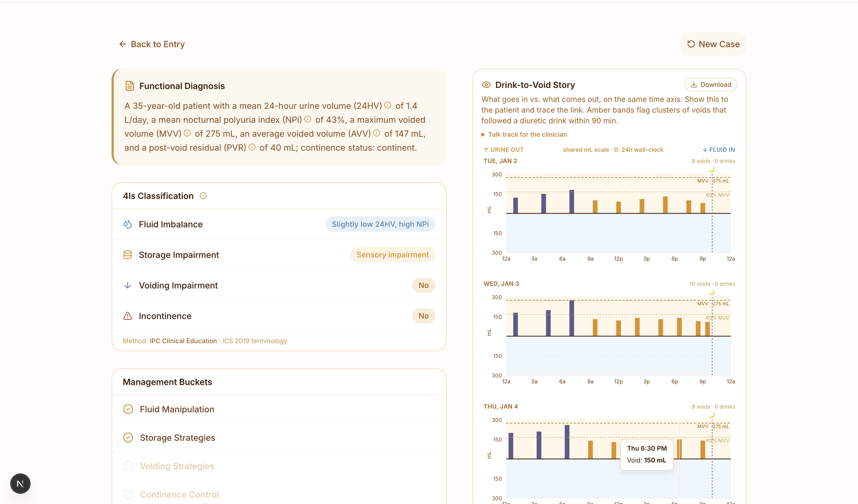The height and width of the screenshot is (504, 858).
Task: Click the Voiding Impairment down-arrow icon
Action: click(127, 285)
